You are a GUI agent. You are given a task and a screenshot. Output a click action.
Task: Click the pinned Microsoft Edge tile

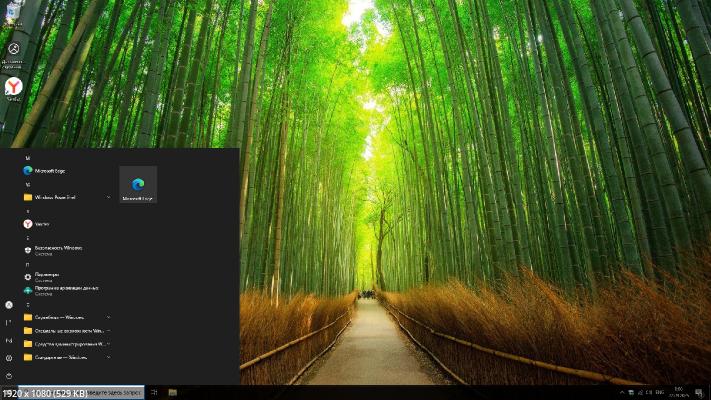(138, 185)
